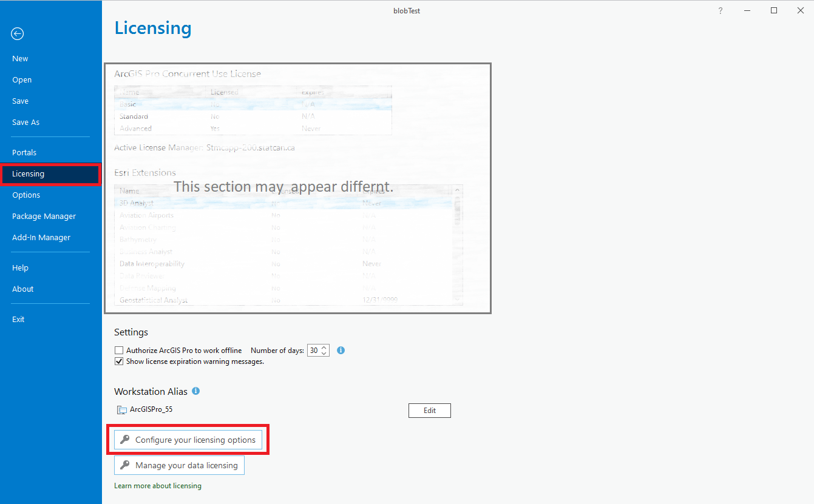The image size is (814, 504).
Task: Click ArcGISPro_55 alias text
Action: [151, 409]
